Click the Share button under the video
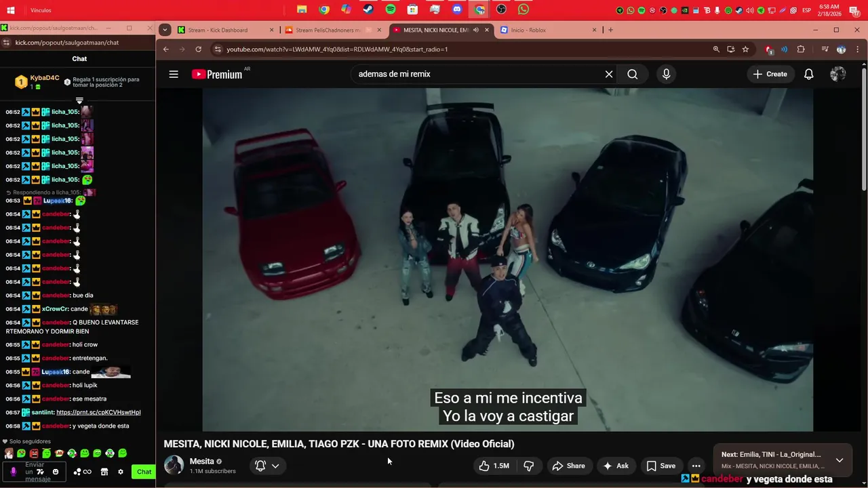Image resolution: width=868 pixels, height=488 pixels. point(568,466)
